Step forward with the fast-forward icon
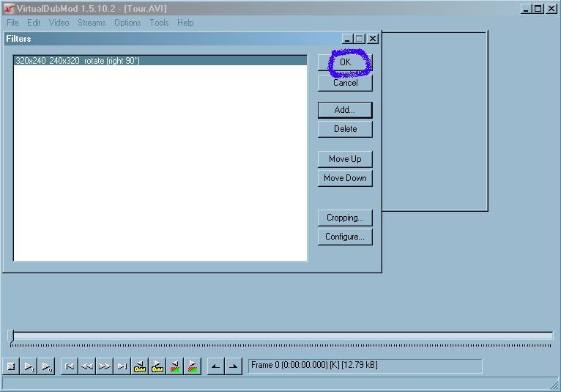 click(x=105, y=366)
